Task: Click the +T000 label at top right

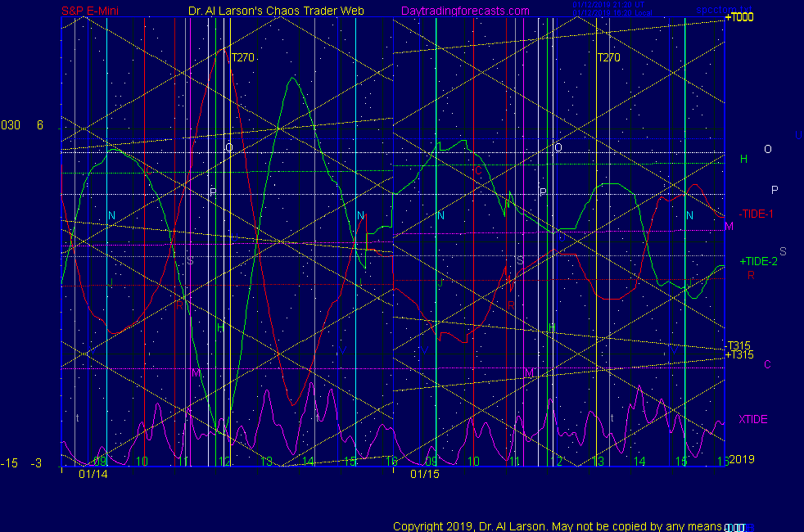Action: coord(739,17)
